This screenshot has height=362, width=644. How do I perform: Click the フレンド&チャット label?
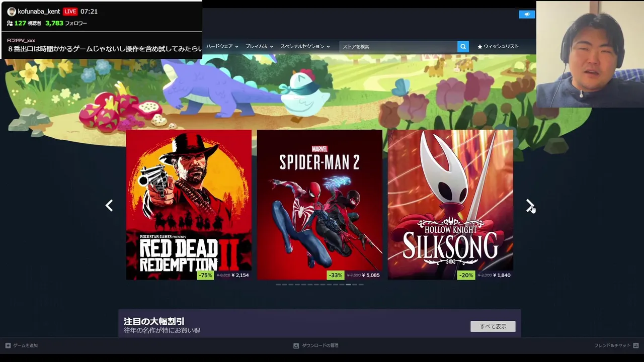612,345
